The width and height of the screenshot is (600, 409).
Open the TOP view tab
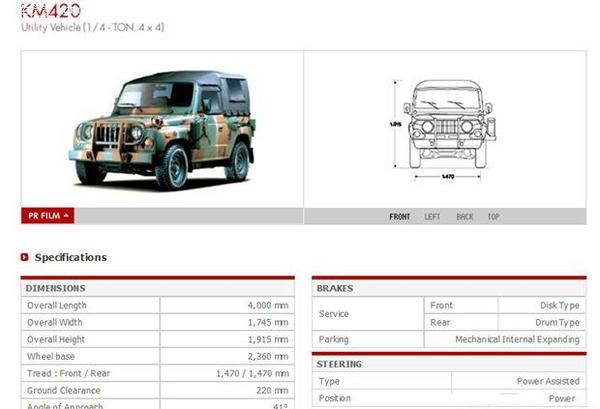(493, 216)
